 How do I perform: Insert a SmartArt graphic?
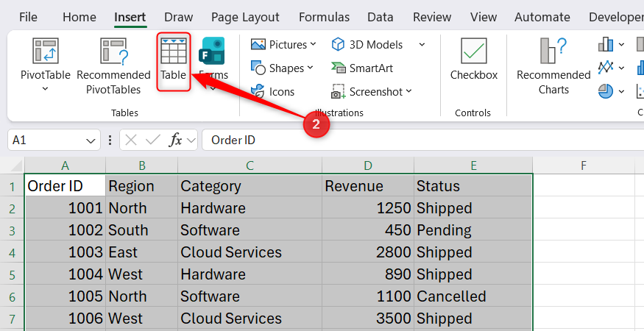(362, 68)
